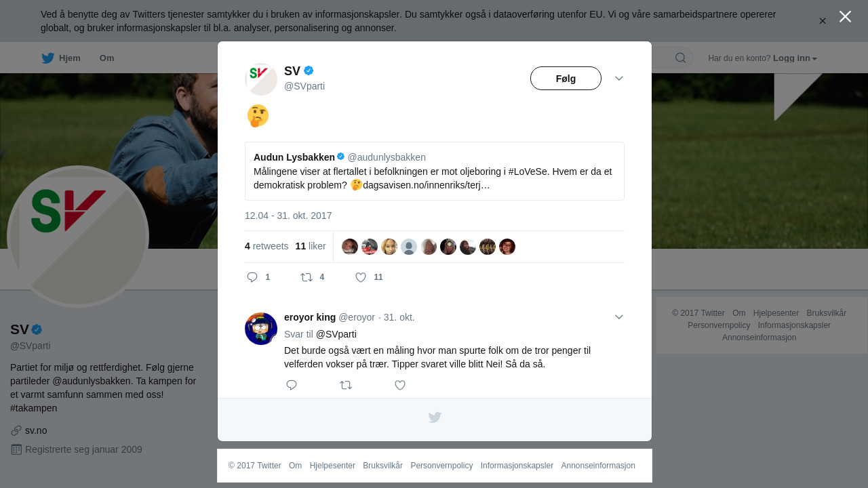868x488 pixels.
Task: Go to Hjem in navigation bar
Action: (x=70, y=58)
